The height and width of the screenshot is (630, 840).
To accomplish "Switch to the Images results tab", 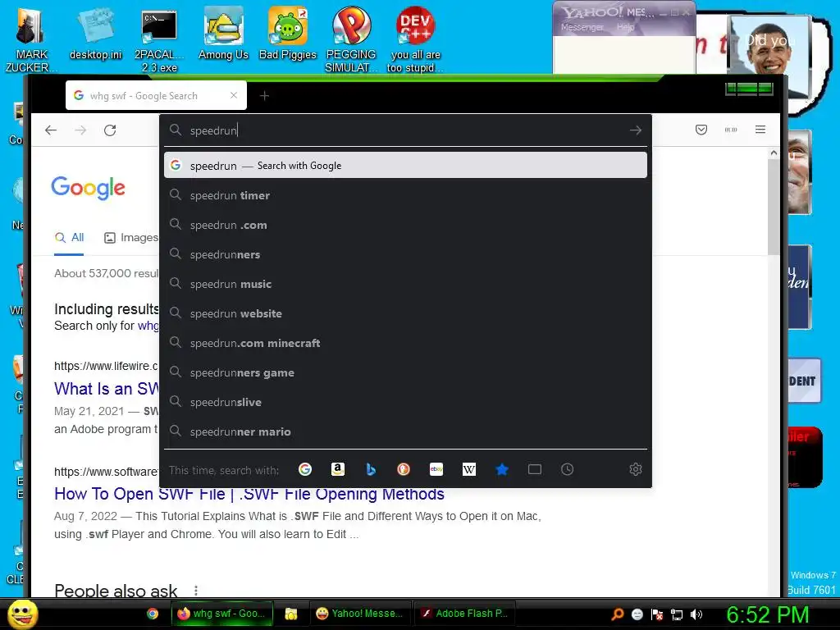I will (x=131, y=237).
